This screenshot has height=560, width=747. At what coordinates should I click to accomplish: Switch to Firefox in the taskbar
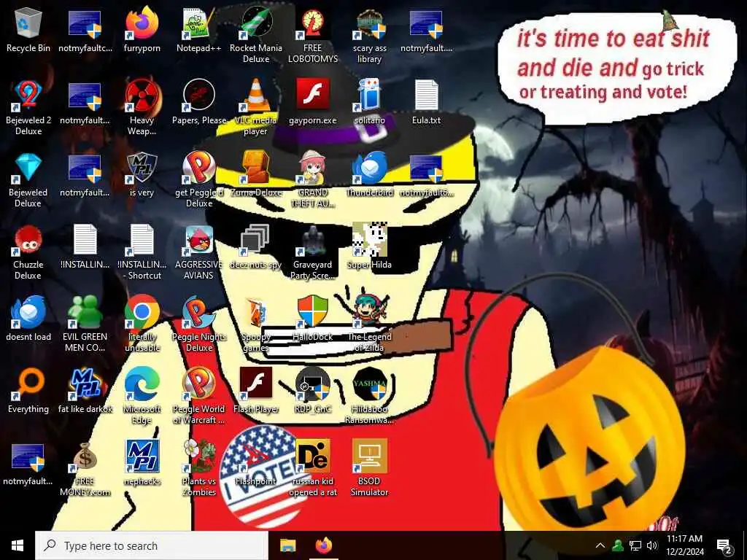pyautogui.click(x=324, y=545)
